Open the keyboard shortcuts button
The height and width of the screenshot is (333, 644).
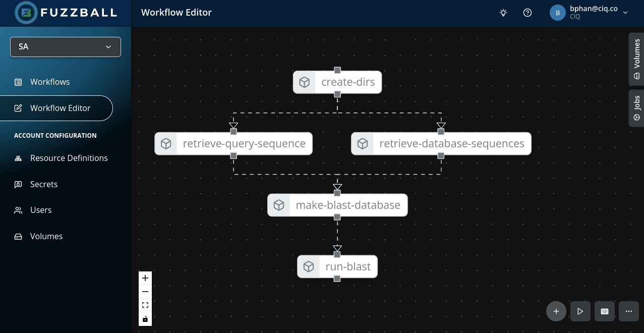pos(605,311)
